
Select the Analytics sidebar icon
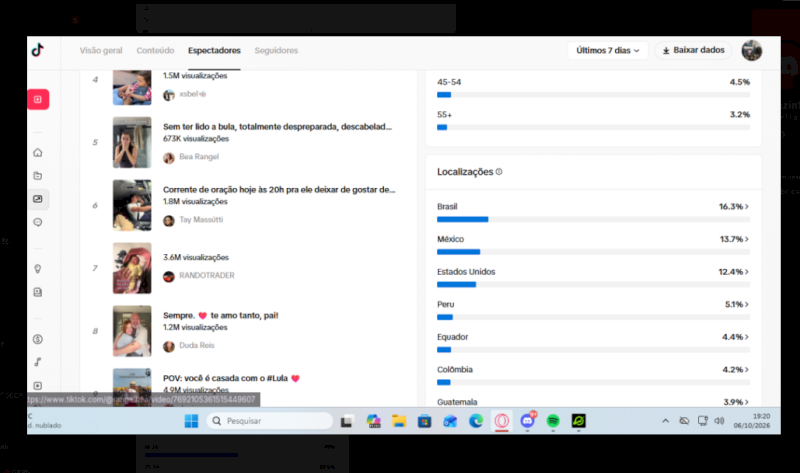click(x=38, y=199)
